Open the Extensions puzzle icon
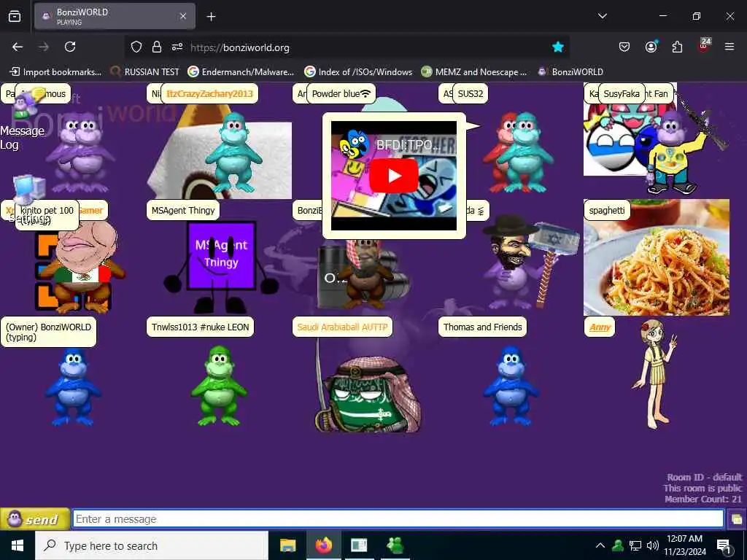Screen dimensions: 747x560 (677, 47)
